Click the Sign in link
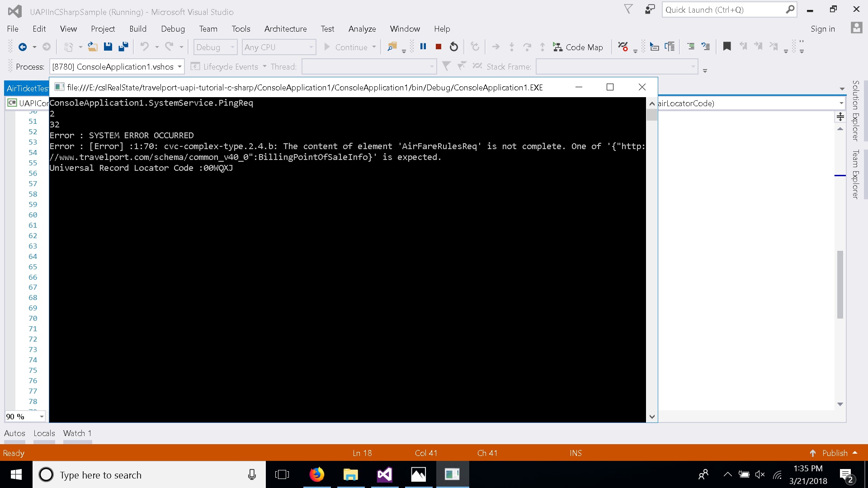The width and height of the screenshot is (868, 488). click(823, 28)
